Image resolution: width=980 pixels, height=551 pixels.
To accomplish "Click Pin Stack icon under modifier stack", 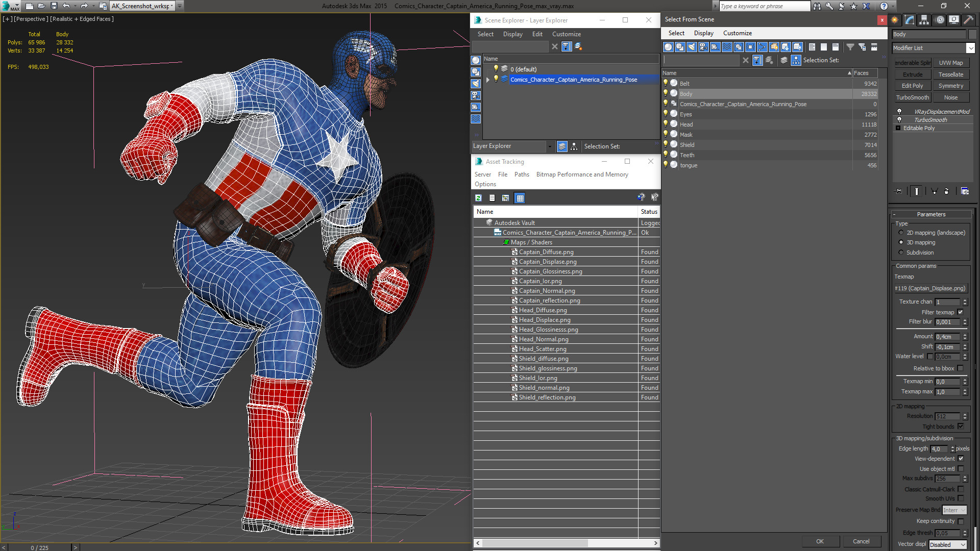I will pyautogui.click(x=899, y=191).
